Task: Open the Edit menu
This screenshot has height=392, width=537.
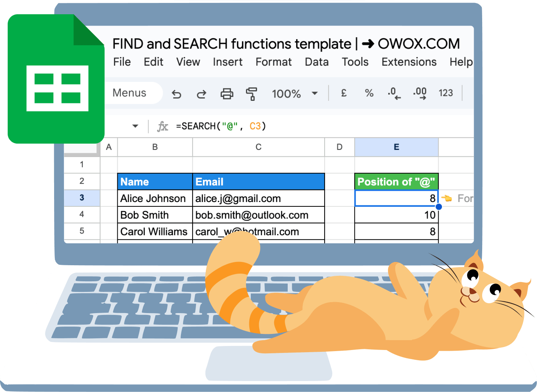Action: [154, 62]
